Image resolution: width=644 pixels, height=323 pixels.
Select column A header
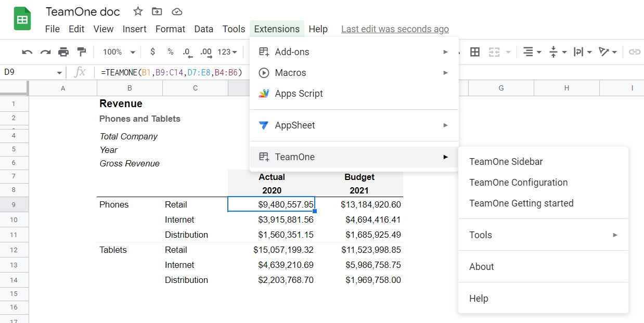63,88
